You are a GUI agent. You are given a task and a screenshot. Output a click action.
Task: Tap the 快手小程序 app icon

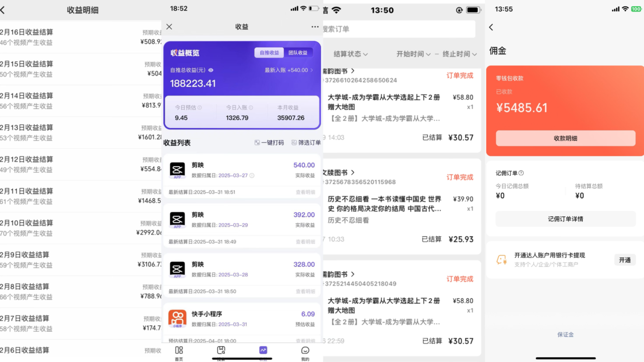coord(177,318)
